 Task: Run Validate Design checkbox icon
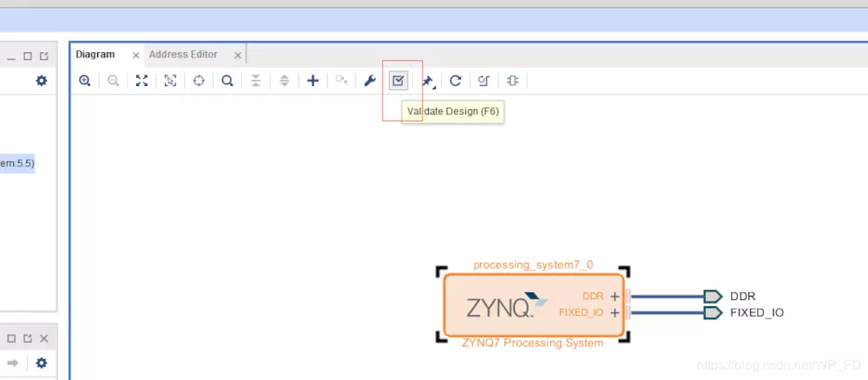398,81
